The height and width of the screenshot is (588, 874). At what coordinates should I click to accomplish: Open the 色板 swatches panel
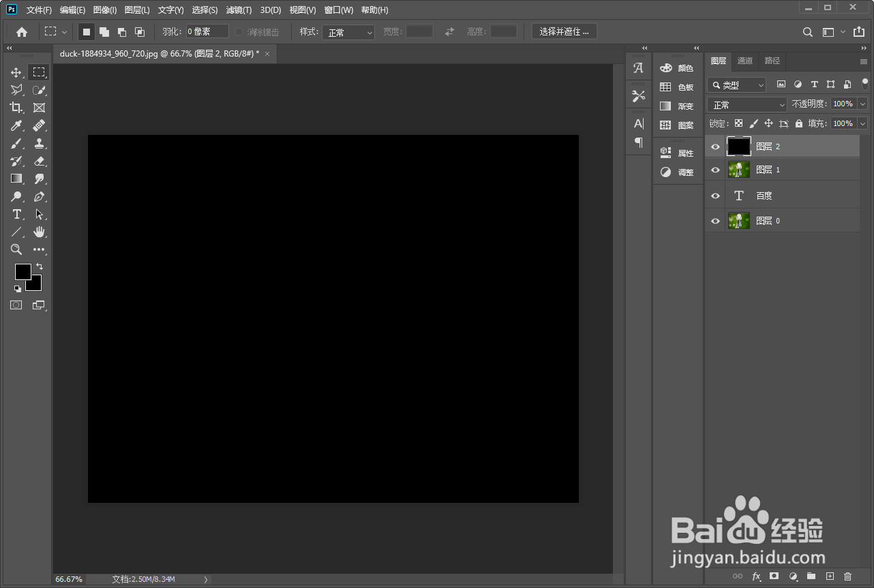click(x=677, y=87)
